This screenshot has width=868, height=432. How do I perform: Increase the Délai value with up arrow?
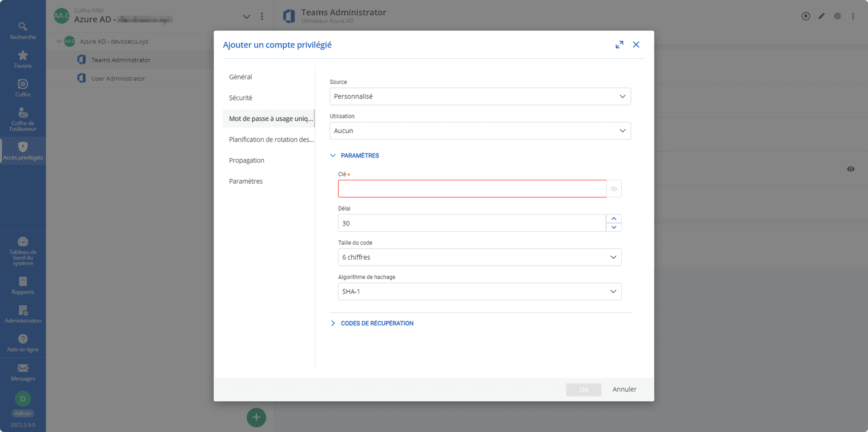[x=613, y=219]
